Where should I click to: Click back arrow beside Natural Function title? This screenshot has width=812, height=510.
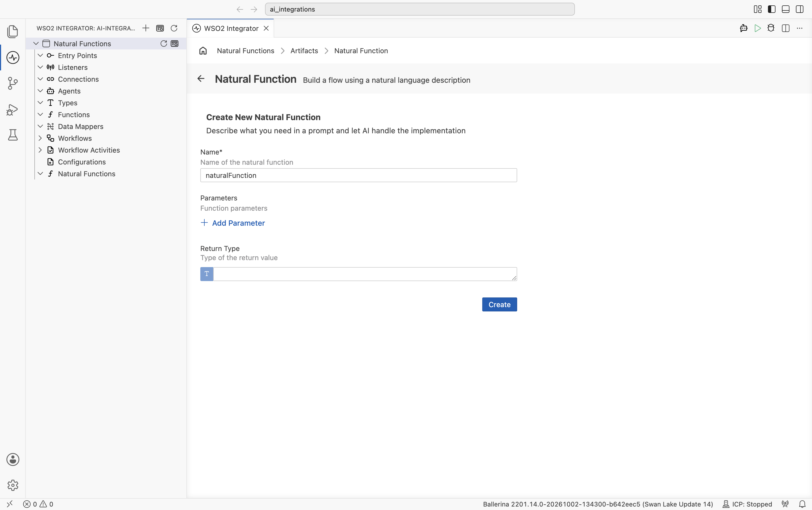click(201, 78)
